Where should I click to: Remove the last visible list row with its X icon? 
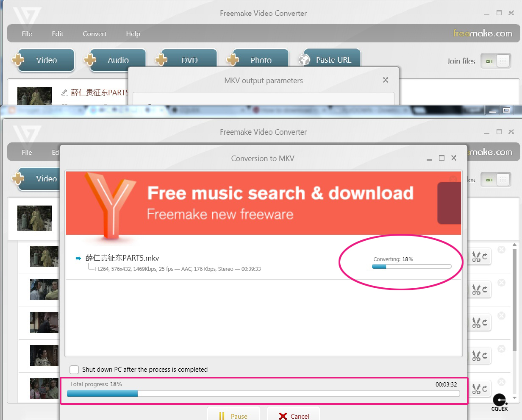[x=501, y=382]
